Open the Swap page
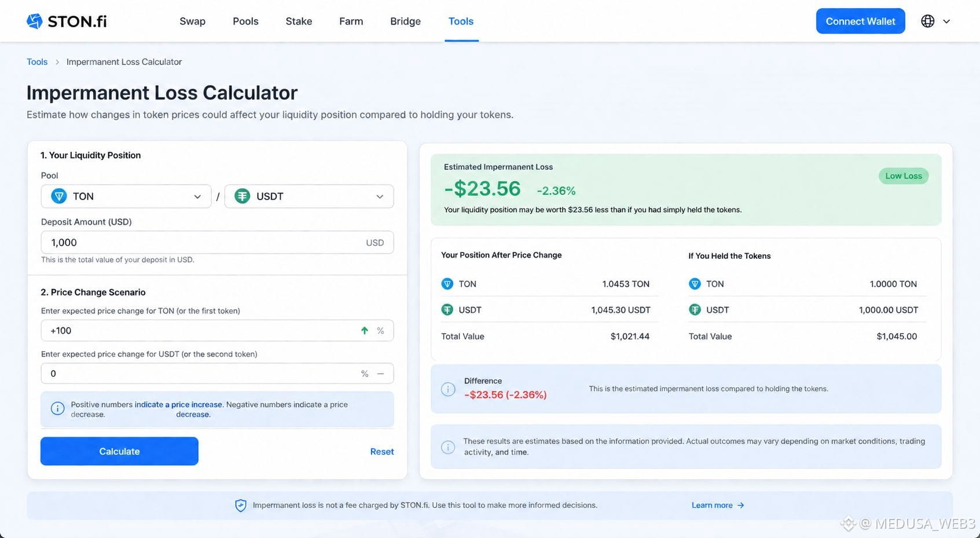 click(x=192, y=21)
